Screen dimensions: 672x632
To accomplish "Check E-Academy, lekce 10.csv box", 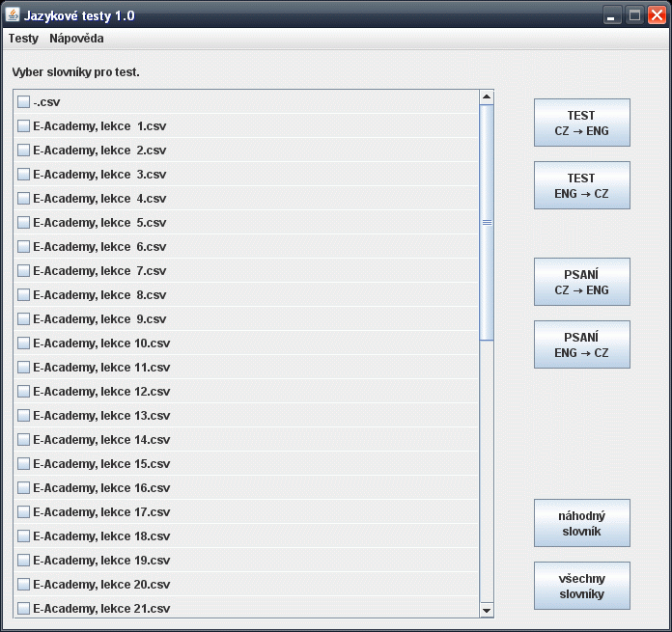I will (23, 343).
